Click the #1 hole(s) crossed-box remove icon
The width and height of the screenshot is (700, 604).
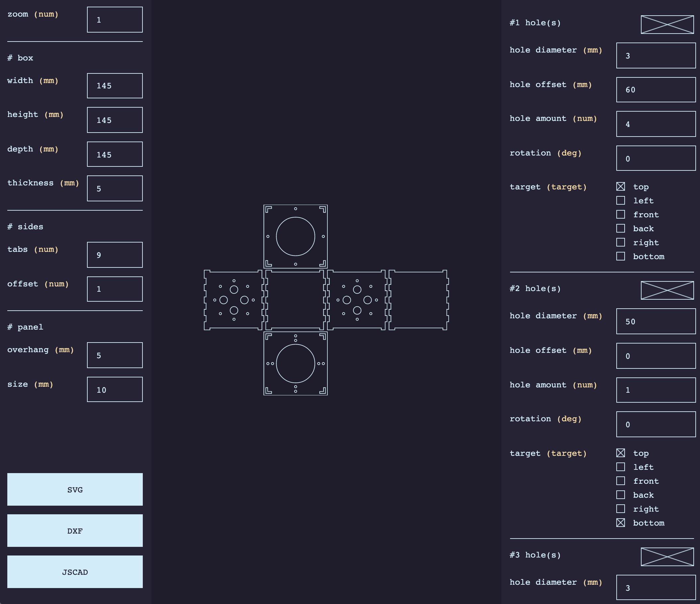[667, 24]
